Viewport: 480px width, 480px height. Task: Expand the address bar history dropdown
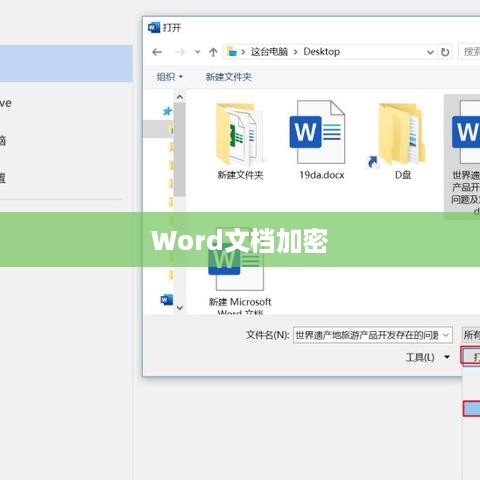pyautogui.click(x=430, y=52)
